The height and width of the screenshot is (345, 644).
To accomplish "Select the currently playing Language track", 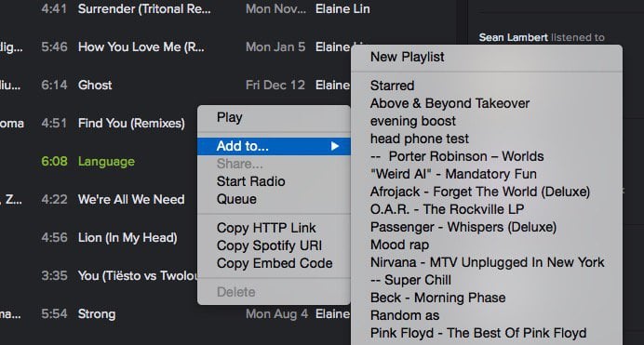I will 106,161.
